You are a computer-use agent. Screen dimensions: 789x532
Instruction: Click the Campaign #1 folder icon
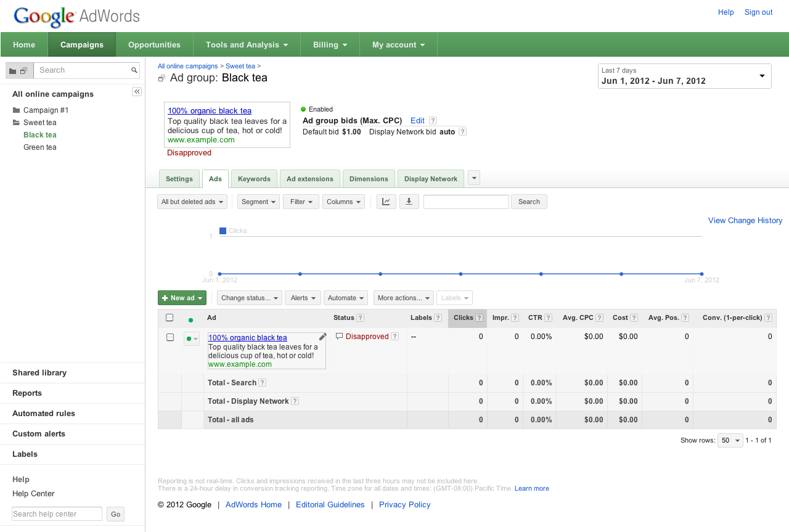16,110
